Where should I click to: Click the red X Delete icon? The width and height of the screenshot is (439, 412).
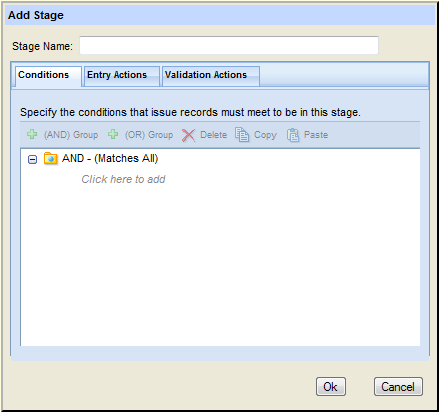click(188, 135)
